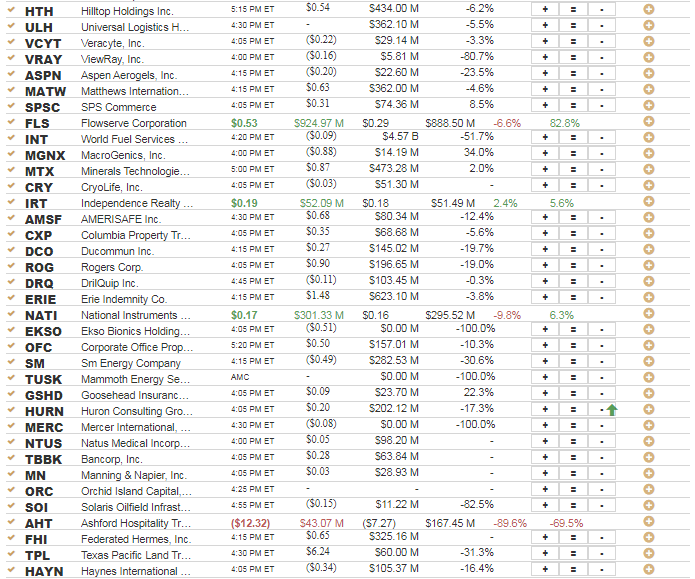This screenshot has height=579, width=695.
Task: Click the plus (+) button in FHI row
Action: coord(545,537)
